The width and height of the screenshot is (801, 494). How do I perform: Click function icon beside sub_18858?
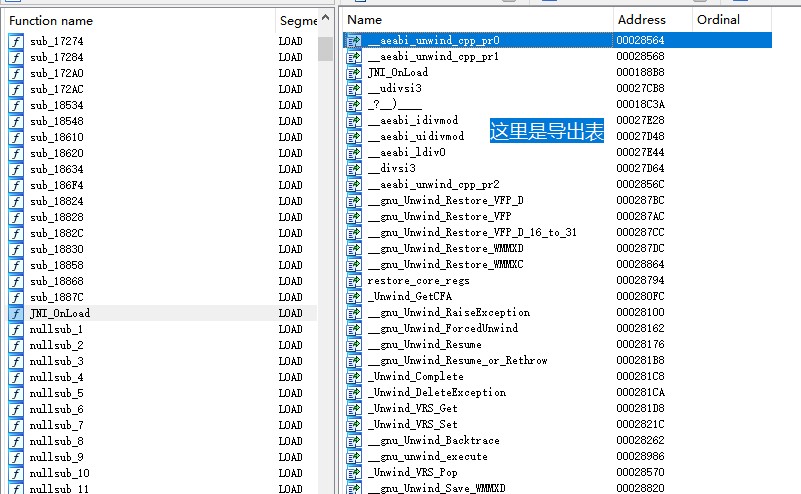coord(16,265)
